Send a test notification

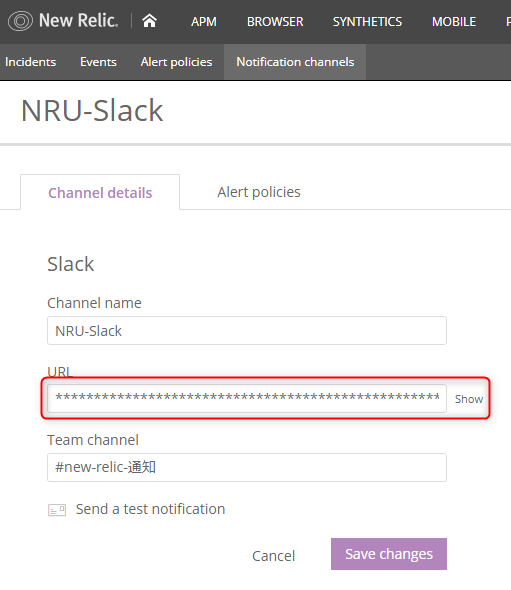[x=151, y=509]
